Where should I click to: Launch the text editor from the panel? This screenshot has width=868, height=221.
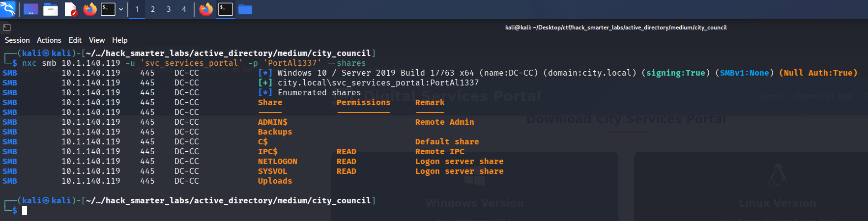(70, 9)
